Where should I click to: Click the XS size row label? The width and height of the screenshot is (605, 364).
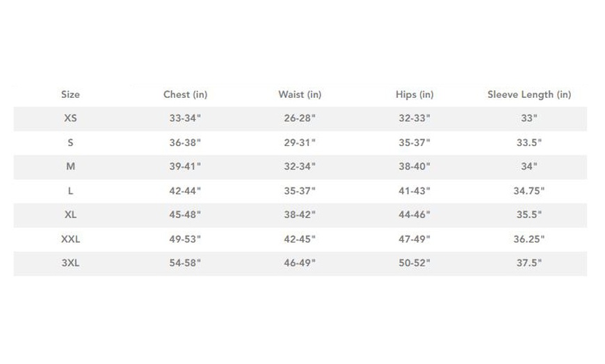tap(70, 119)
